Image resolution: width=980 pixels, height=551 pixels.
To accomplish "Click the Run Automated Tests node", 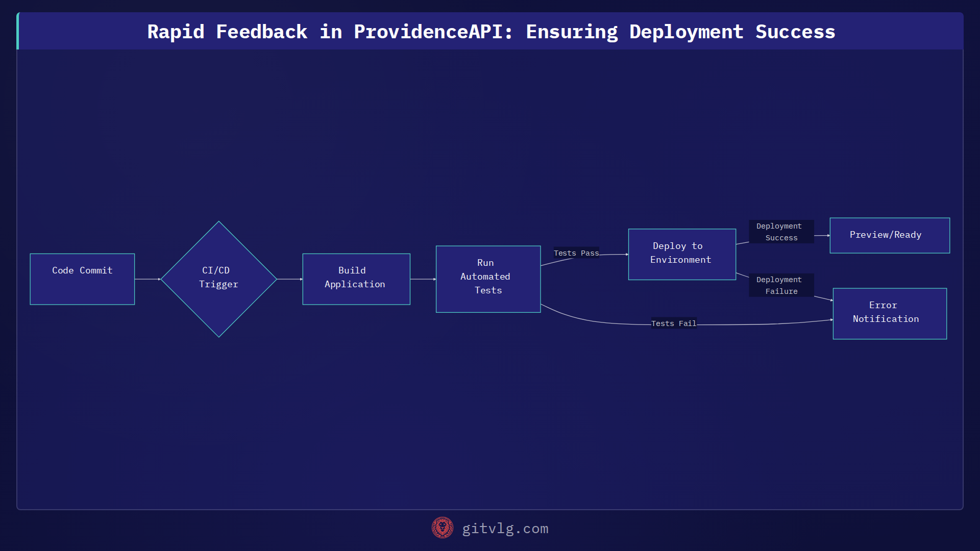I will [488, 279].
